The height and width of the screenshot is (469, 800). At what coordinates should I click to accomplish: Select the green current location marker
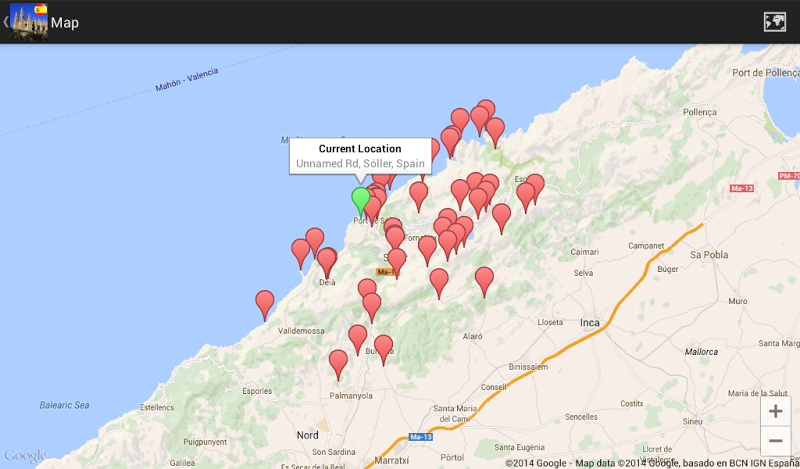pyautogui.click(x=361, y=200)
